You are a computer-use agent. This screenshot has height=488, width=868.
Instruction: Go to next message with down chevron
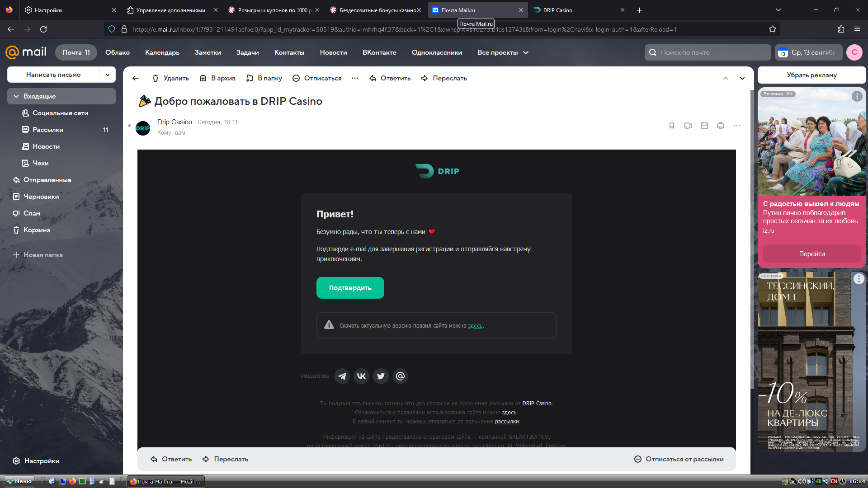pos(742,78)
